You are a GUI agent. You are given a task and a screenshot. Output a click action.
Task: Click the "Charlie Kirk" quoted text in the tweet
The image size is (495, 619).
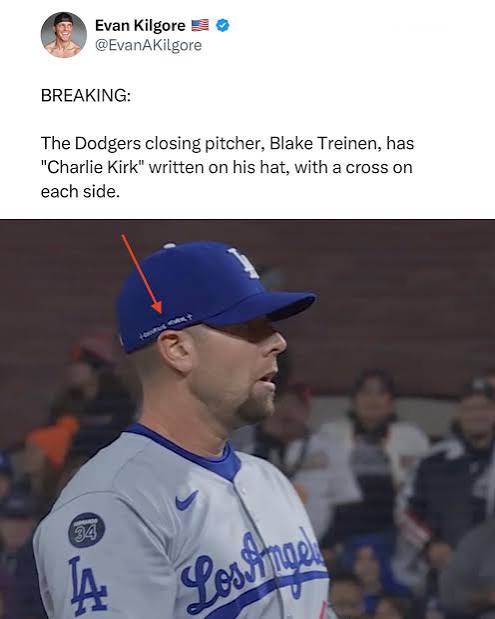pos(93,167)
